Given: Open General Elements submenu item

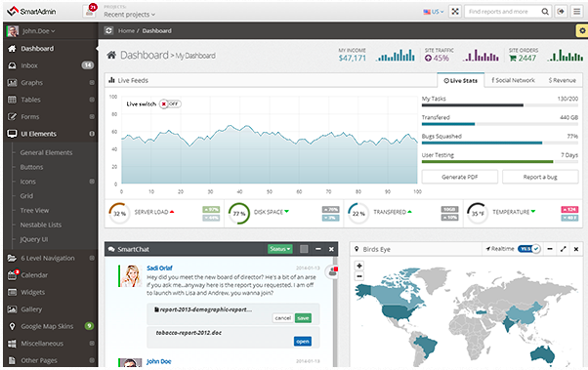Looking at the screenshot, I should pyautogui.click(x=46, y=152).
